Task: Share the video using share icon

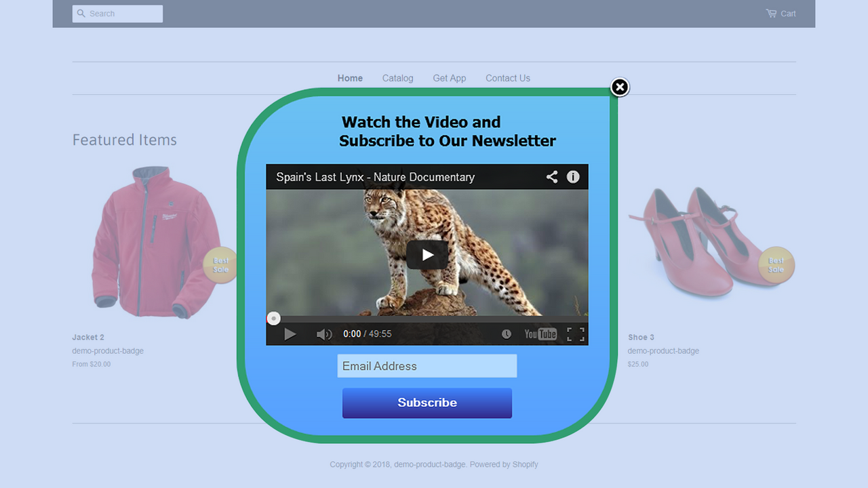Action: [552, 177]
